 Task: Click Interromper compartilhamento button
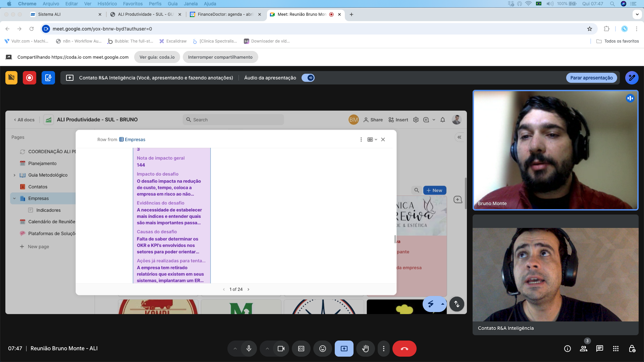pos(220,57)
